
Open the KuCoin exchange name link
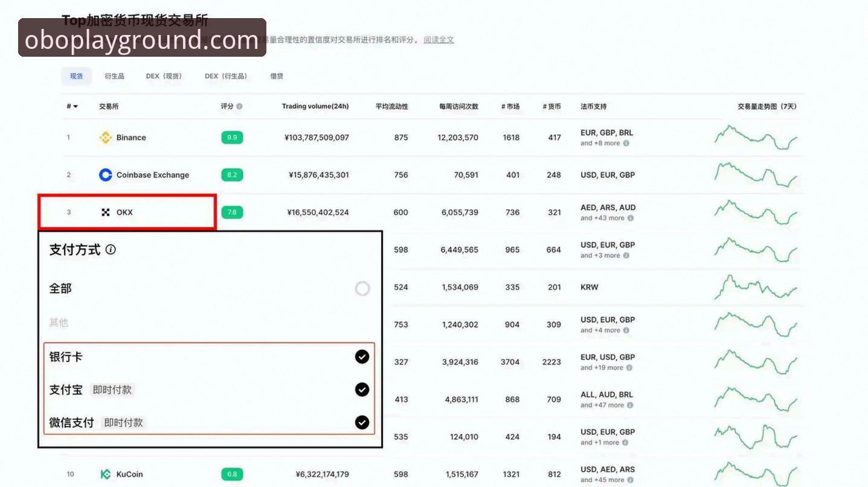click(x=130, y=474)
